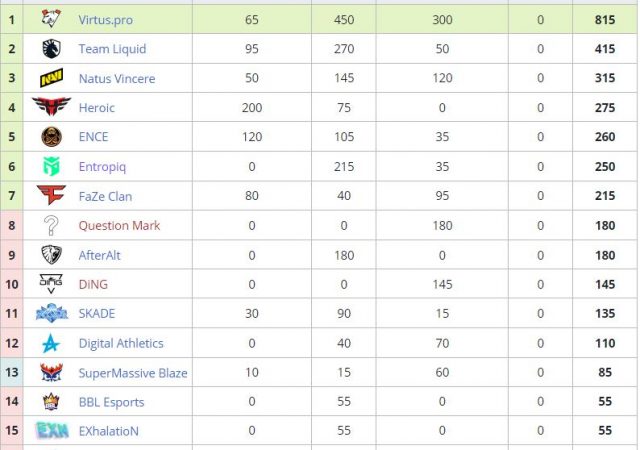Click the ENCE team logo
Image resolution: width=640 pixels, height=450 pixels.
tap(51, 137)
